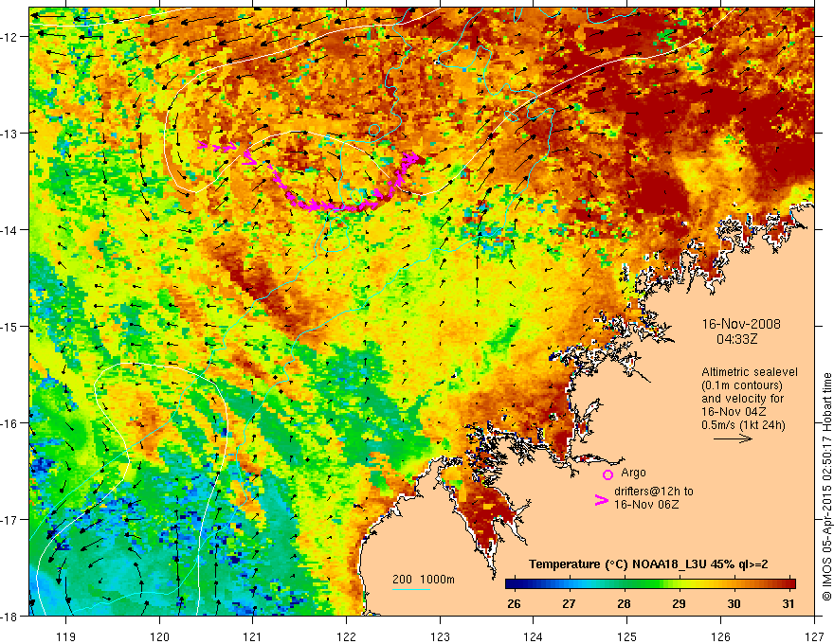
Task: Click the '16-Nov 04Z' text
Action: point(734,412)
